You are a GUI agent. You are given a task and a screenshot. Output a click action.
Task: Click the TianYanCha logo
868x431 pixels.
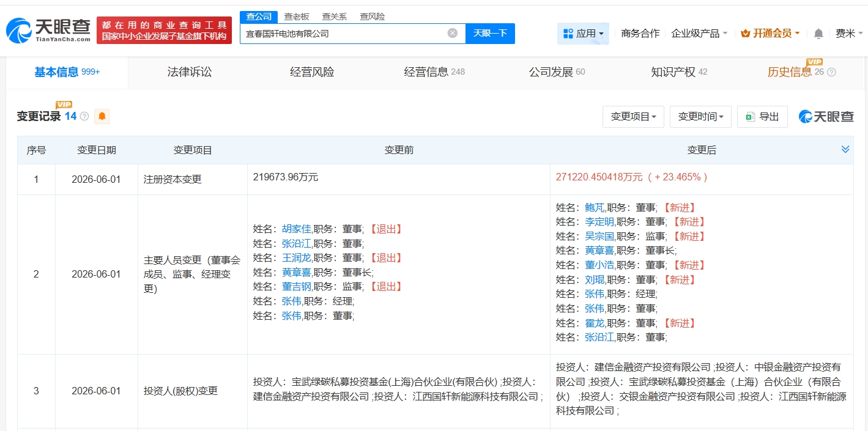(48, 30)
